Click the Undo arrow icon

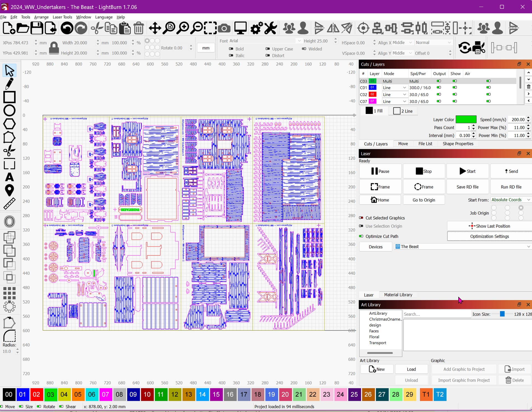(x=67, y=28)
